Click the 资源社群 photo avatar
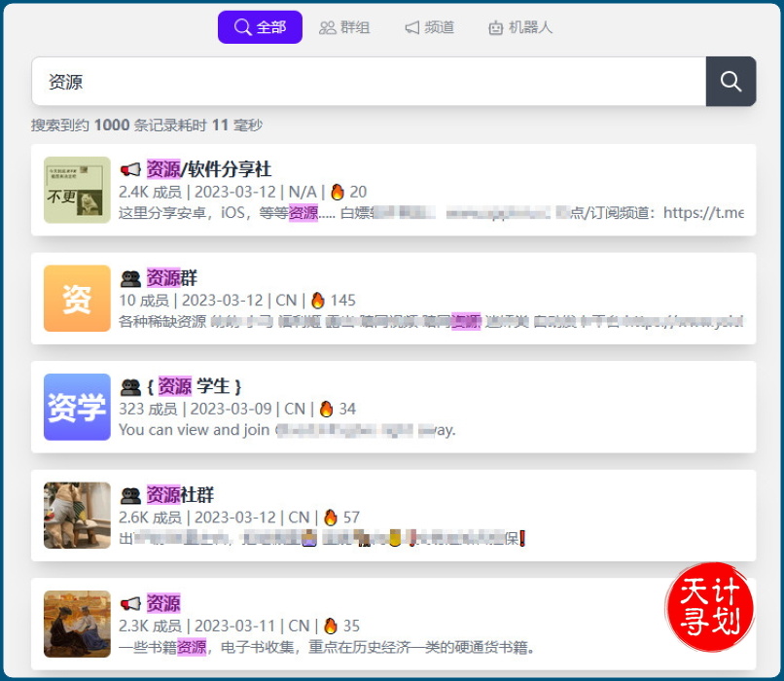The height and width of the screenshot is (681, 784). 77,516
